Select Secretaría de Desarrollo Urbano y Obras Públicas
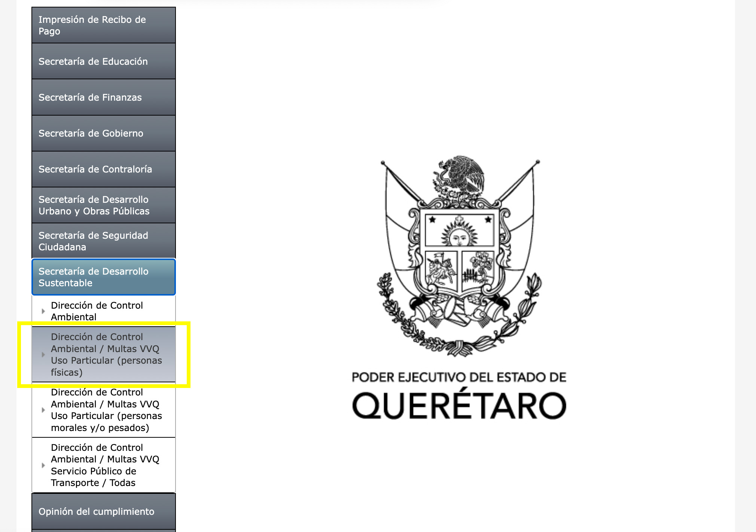Viewport: 756px width, 532px height. 104,205
